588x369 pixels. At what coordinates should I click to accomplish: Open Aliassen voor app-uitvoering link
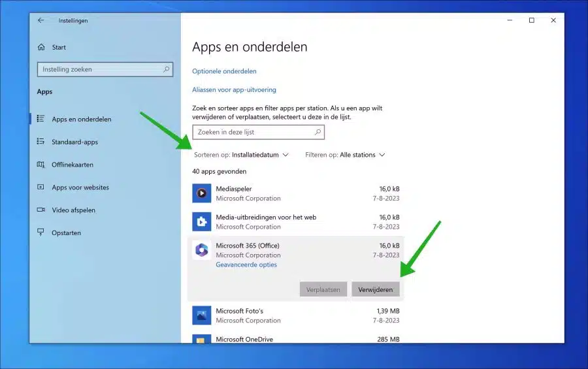[x=234, y=89]
